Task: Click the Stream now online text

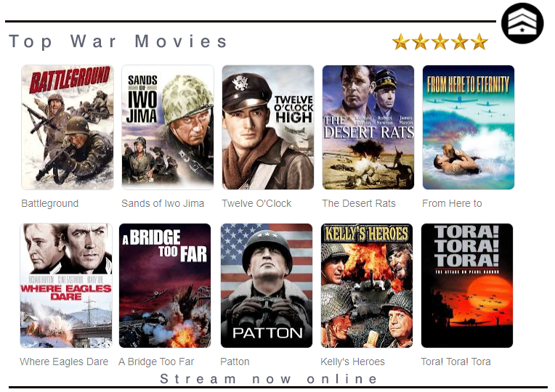Action: pos(269,379)
